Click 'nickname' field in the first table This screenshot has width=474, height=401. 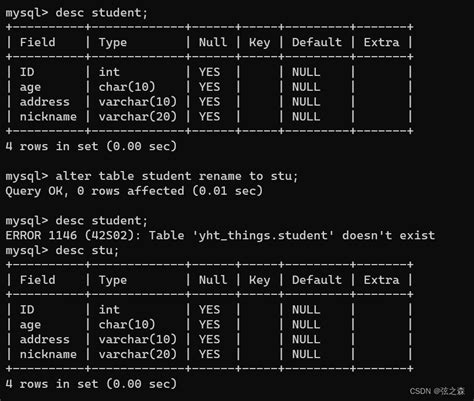pyautogui.click(x=48, y=117)
